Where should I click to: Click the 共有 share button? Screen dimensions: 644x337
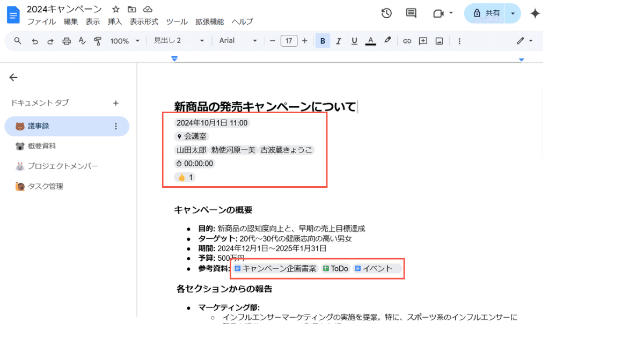[x=485, y=13]
